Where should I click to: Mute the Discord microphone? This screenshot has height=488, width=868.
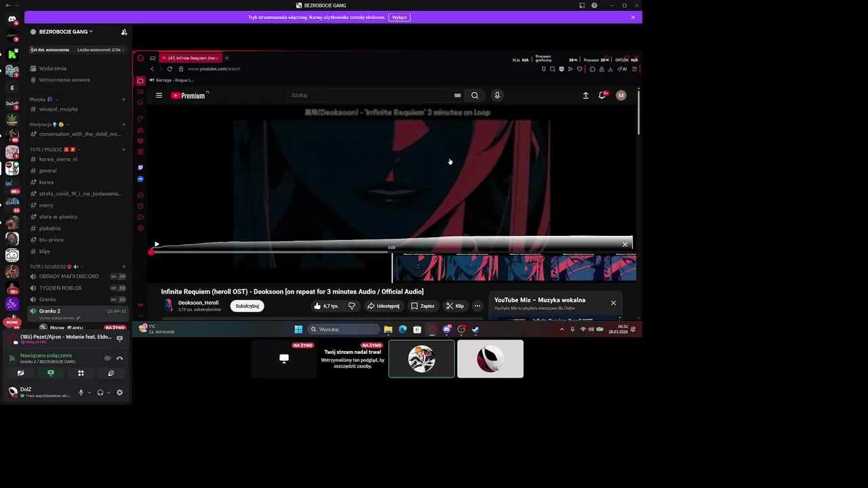tap(81, 392)
